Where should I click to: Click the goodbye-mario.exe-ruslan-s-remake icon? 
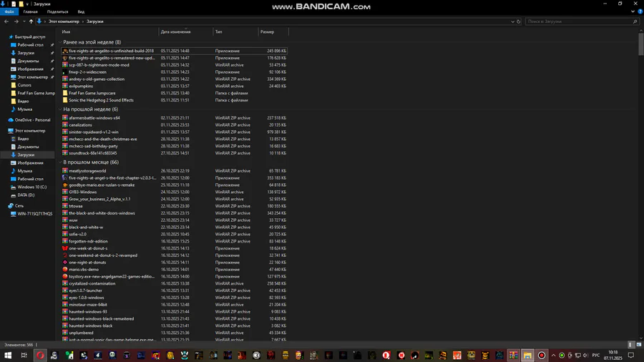pyautogui.click(x=65, y=185)
